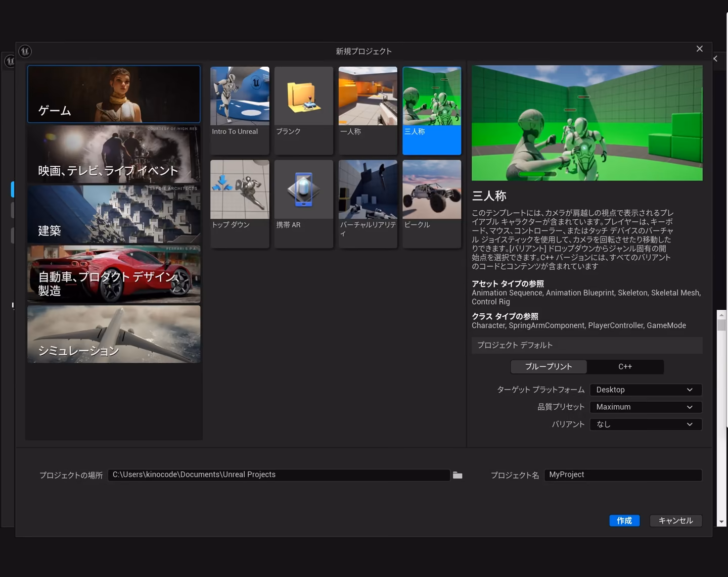Choose the 携帯 AR template

304,204
